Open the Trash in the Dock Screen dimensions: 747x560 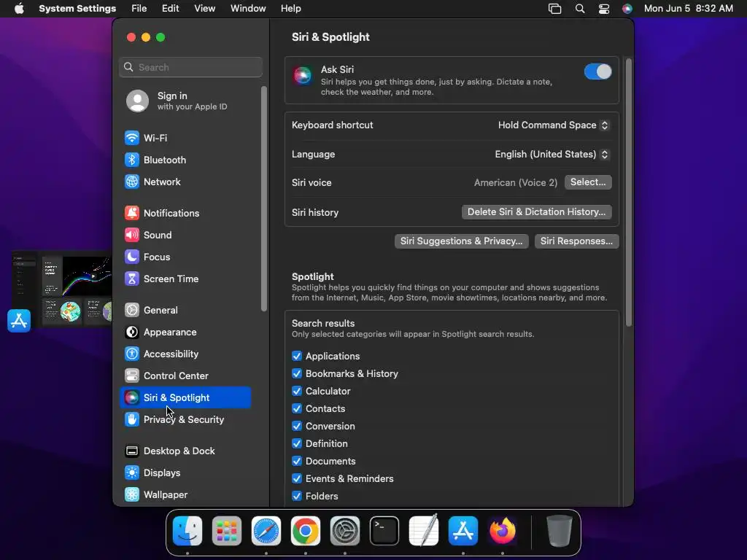pos(560,531)
